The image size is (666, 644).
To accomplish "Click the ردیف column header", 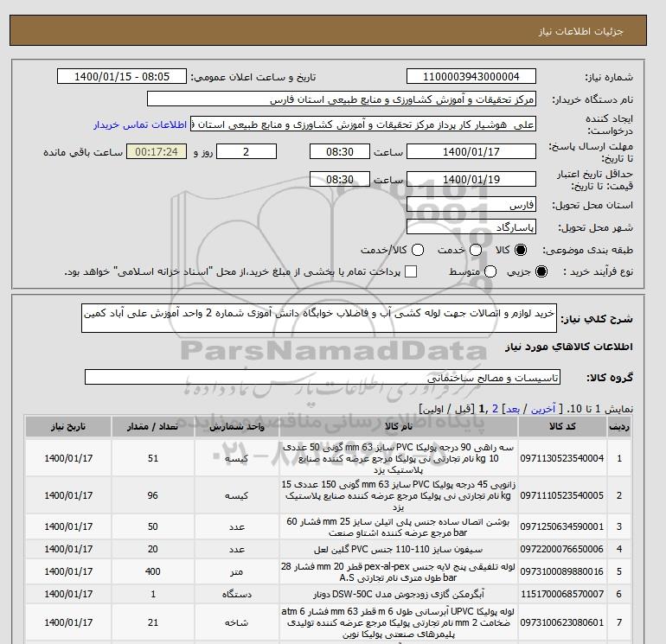I will (619, 427).
